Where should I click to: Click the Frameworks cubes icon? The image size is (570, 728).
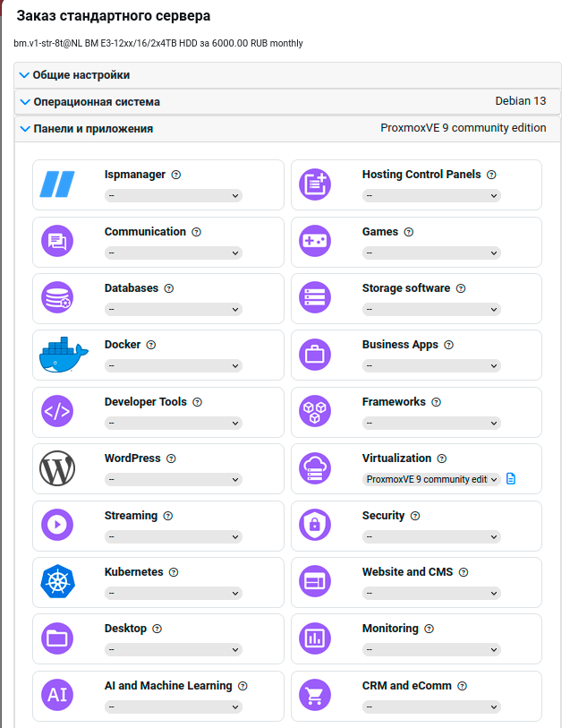click(315, 412)
